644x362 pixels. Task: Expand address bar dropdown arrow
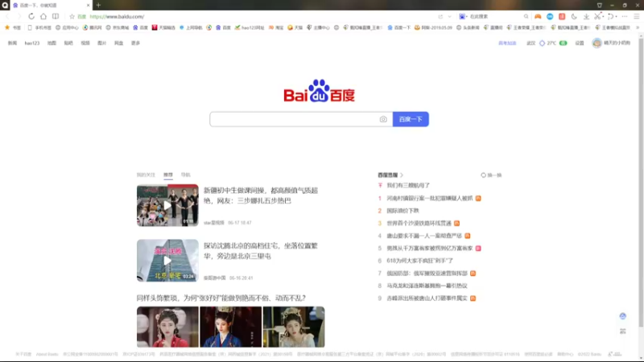tap(450, 16)
